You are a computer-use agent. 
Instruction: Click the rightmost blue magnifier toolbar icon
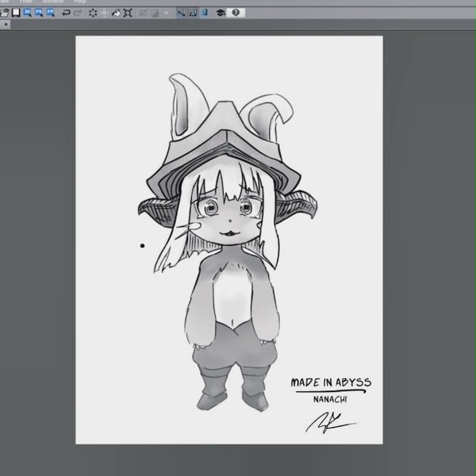pyautogui.click(x=51, y=13)
